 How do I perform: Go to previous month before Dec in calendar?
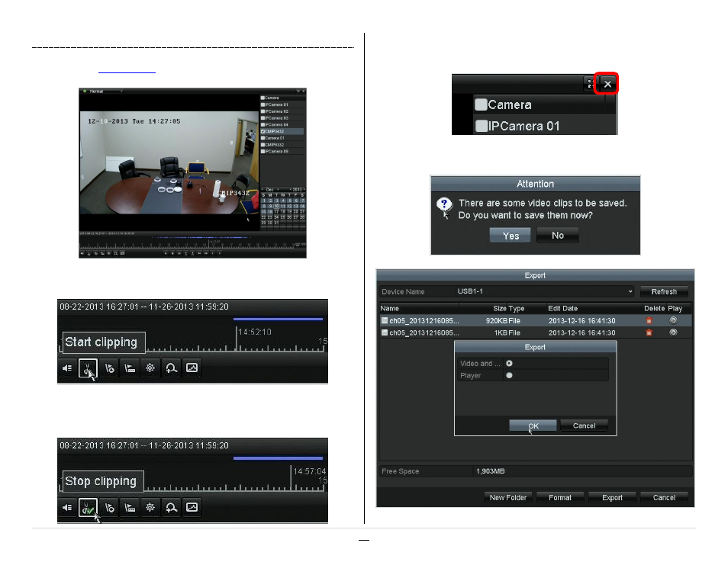pos(263,189)
